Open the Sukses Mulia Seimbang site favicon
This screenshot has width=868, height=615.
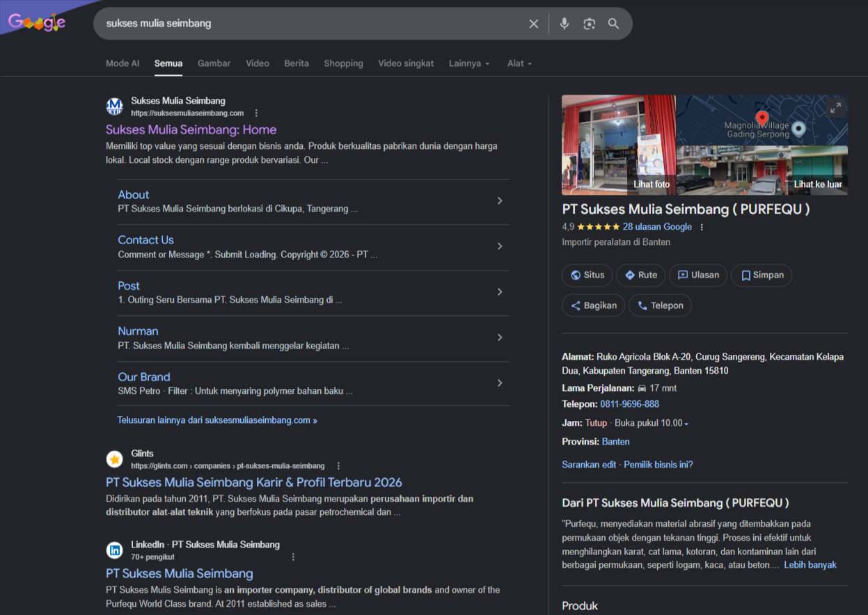[115, 106]
